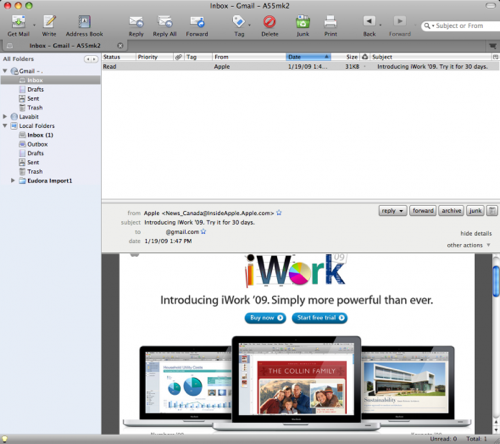
Task: Open the search magnifier options
Action: click(429, 26)
